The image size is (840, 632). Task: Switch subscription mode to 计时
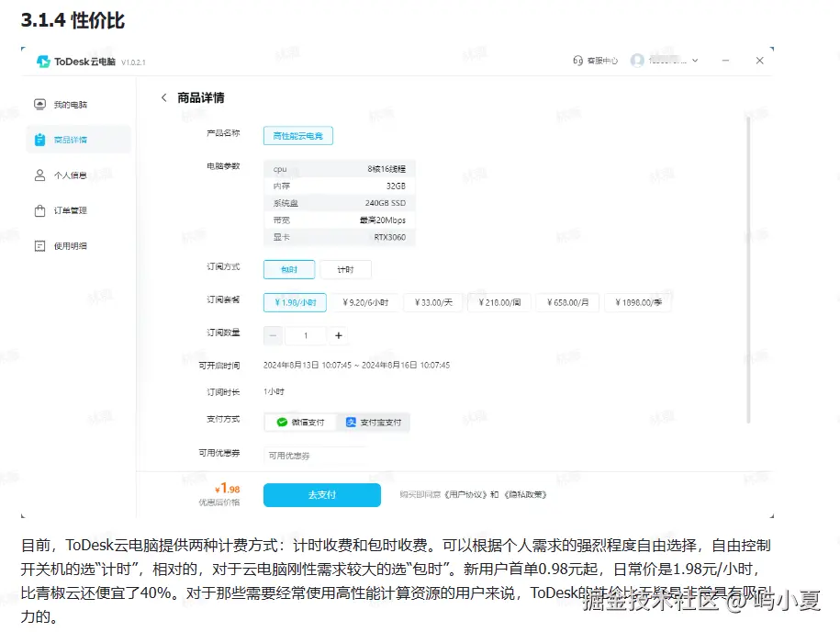[x=345, y=269]
